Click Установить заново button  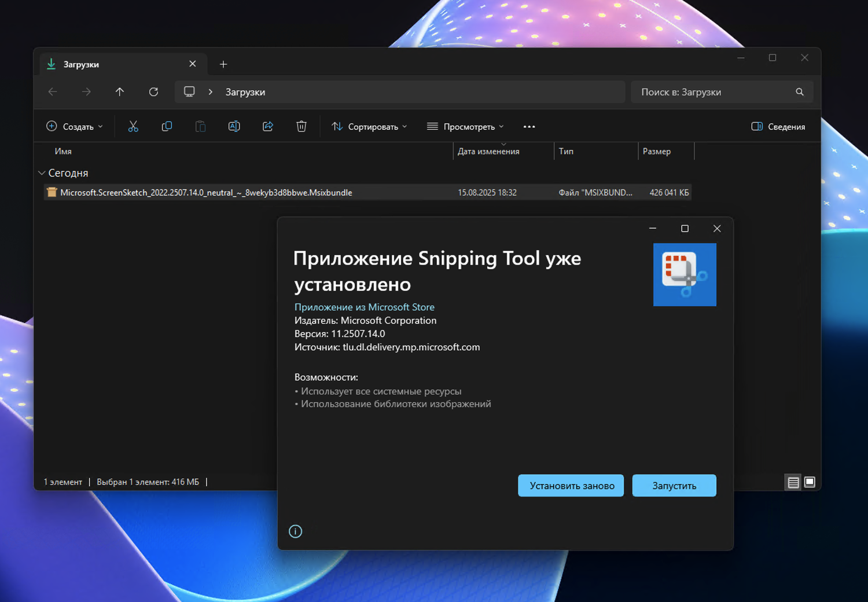pos(571,486)
